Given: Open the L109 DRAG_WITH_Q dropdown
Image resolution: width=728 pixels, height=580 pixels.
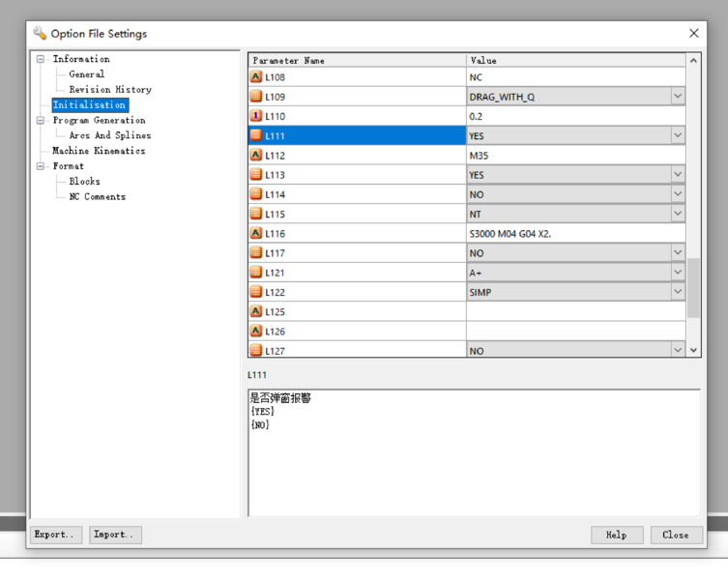Looking at the screenshot, I should click(678, 96).
